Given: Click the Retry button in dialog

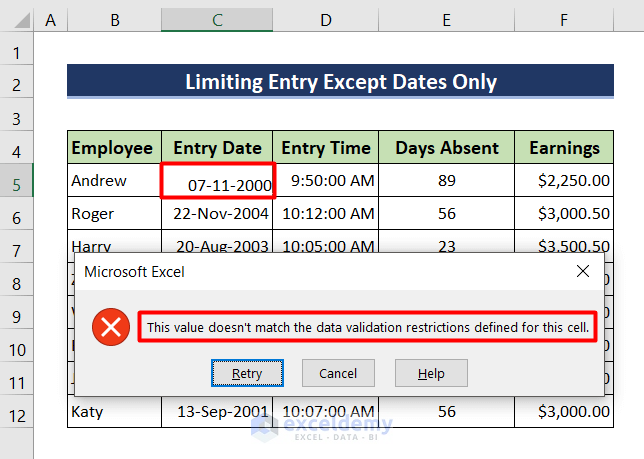Looking at the screenshot, I should 247,373.
